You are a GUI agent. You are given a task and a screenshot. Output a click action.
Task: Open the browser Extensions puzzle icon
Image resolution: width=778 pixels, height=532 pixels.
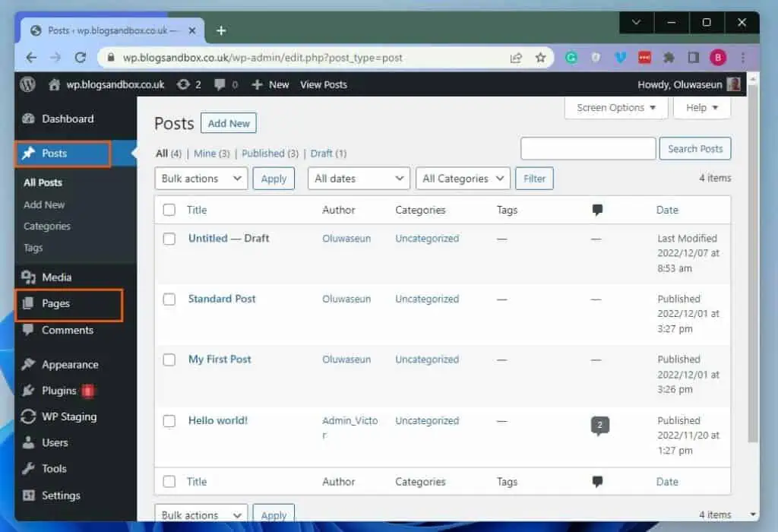pos(668,57)
